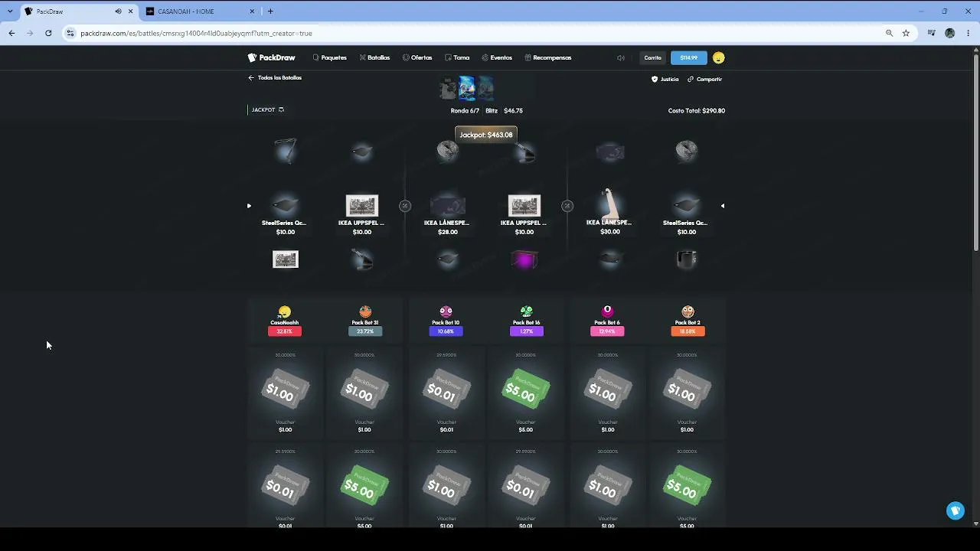Image resolution: width=980 pixels, height=551 pixels.
Task: Open the support chat bubble
Action: (955, 510)
